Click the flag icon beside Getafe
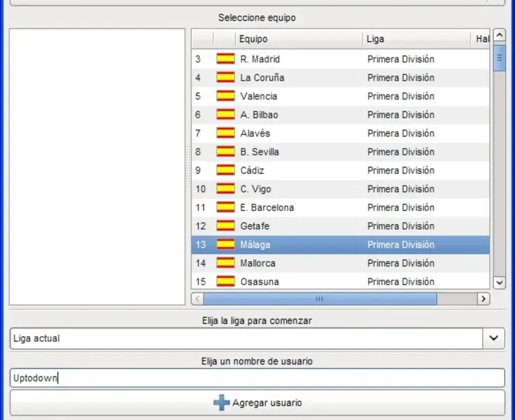Viewport: 515px width, 420px height. (225, 226)
